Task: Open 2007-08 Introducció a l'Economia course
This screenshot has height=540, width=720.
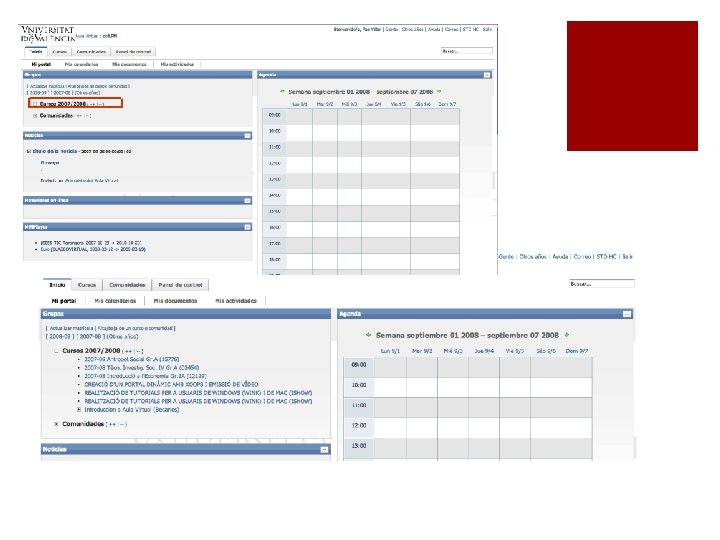Action: 145,376
